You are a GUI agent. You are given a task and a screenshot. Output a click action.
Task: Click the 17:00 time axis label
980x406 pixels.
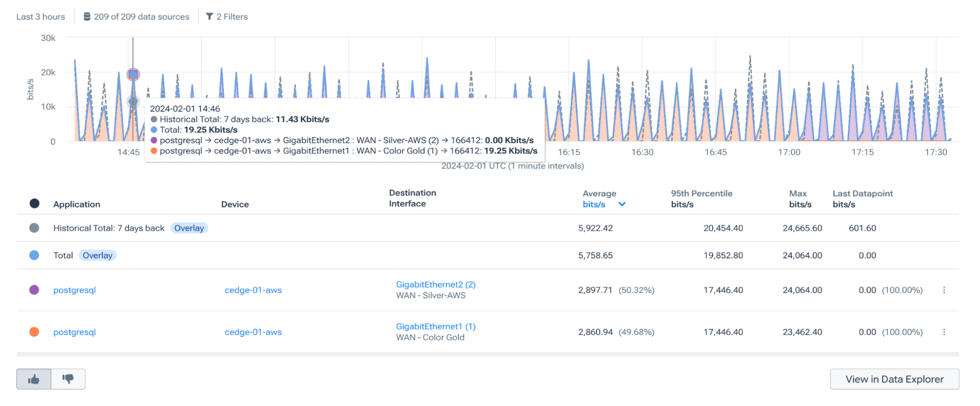[789, 152]
